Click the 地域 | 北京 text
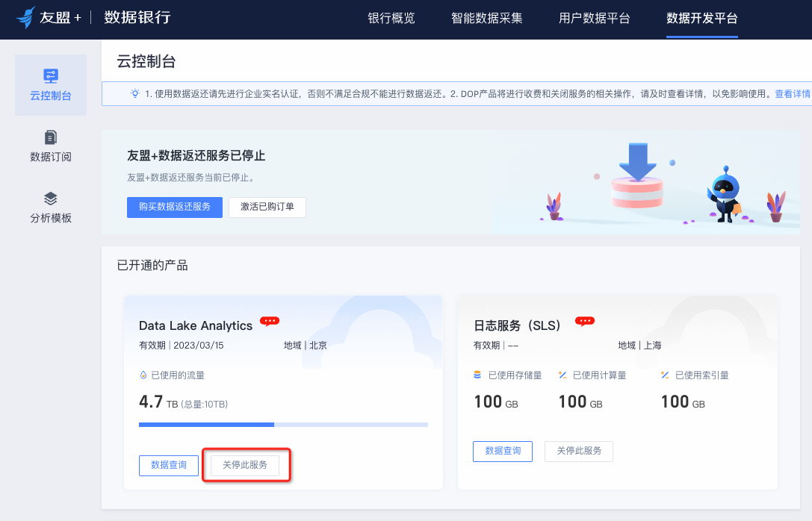The width and height of the screenshot is (812, 521). pos(305,345)
